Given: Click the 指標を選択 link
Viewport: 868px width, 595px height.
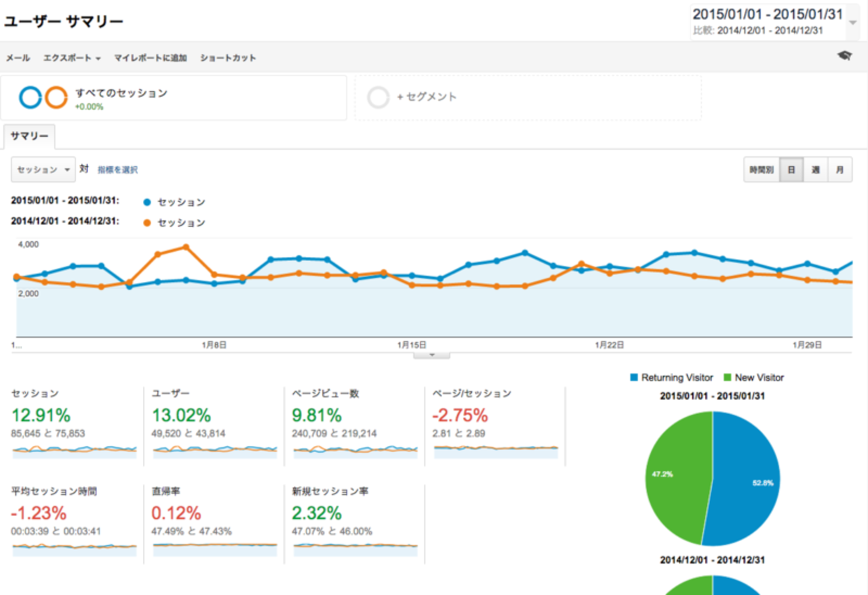Looking at the screenshot, I should click(x=118, y=170).
